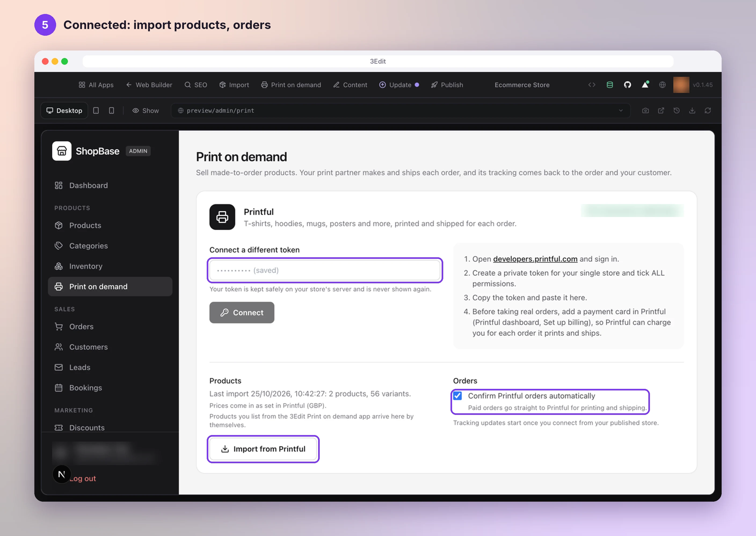Open Customers in the sidebar
Viewport: 756px width, 536px height.
(x=110, y=347)
